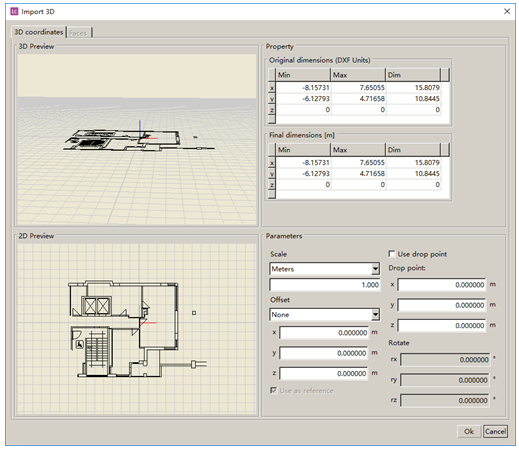Click the Rotate rx field
519x451 pixels.
pos(445,360)
